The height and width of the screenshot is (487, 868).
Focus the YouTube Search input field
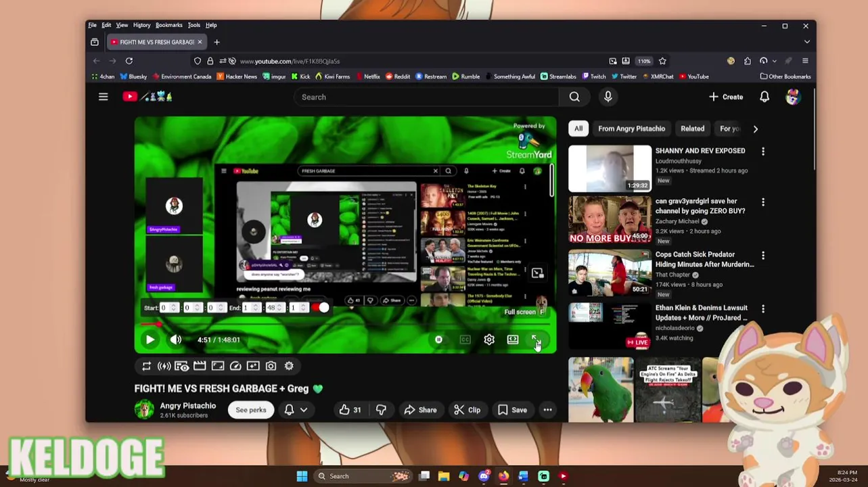pyautogui.click(x=426, y=97)
